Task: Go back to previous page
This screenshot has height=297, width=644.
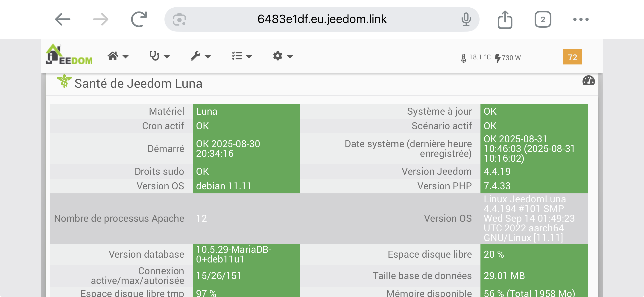Action: [x=62, y=19]
